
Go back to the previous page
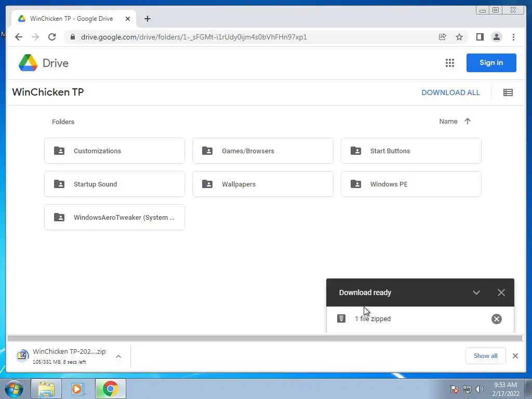[19, 37]
